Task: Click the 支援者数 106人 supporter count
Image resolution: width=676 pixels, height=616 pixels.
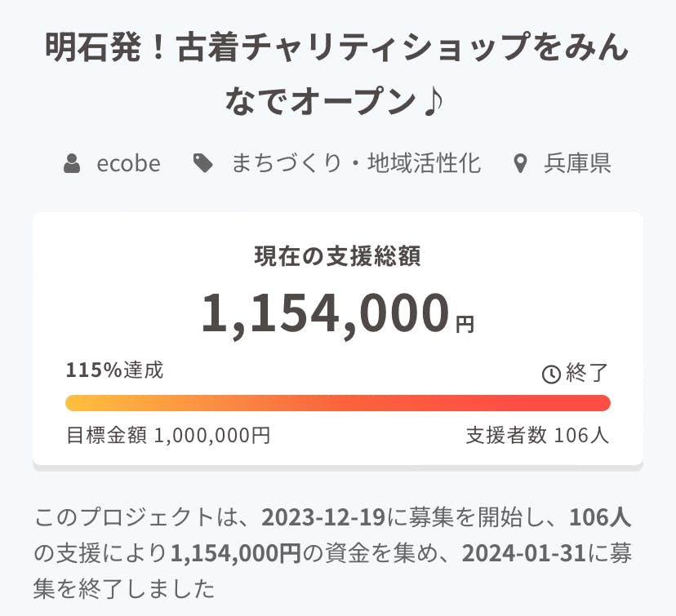Action: pos(537,435)
